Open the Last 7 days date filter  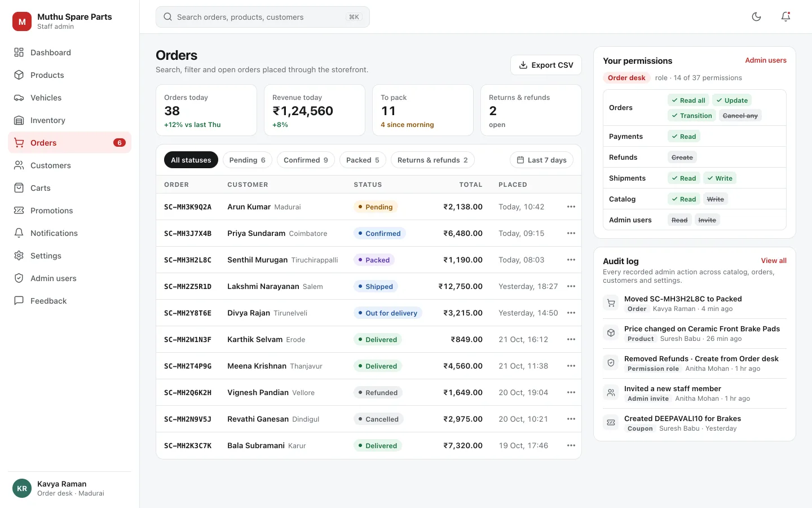[542, 160]
